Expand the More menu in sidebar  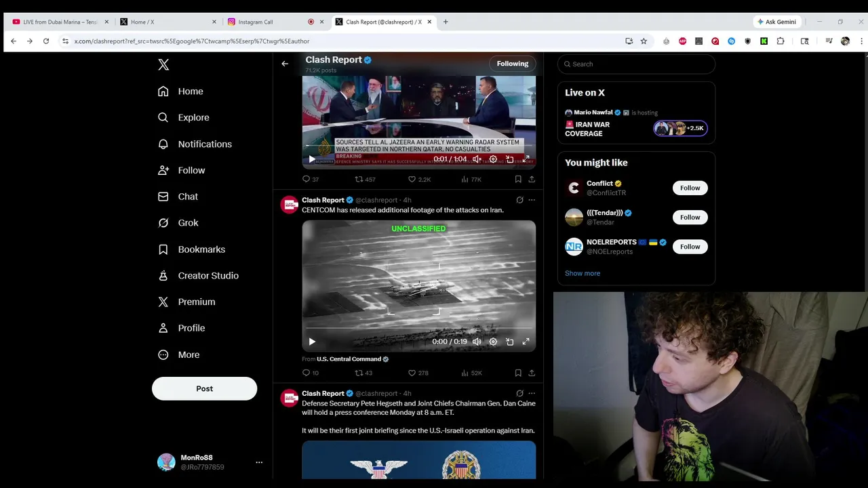(179, 354)
